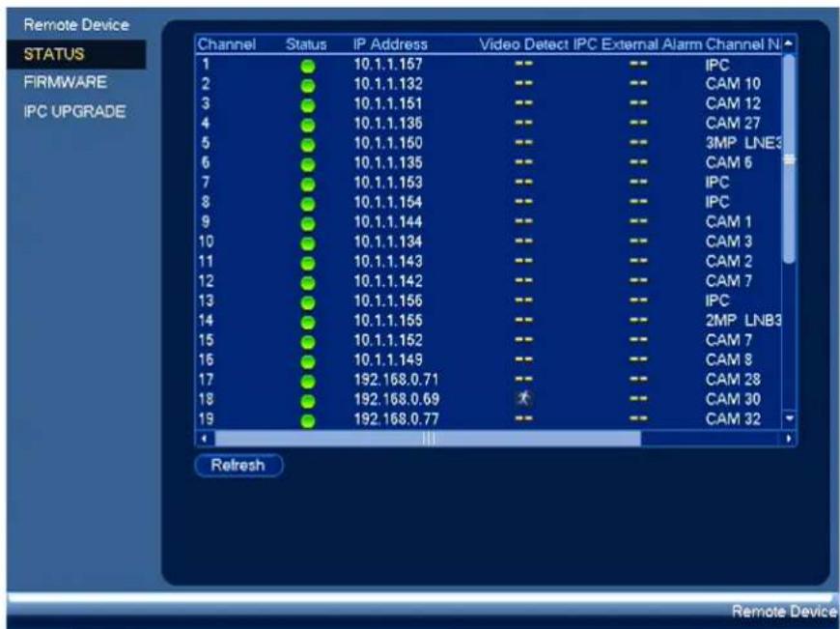This screenshot has width=840, height=629.
Task: Select IP address 192.168.0.71
Action: 397,380
